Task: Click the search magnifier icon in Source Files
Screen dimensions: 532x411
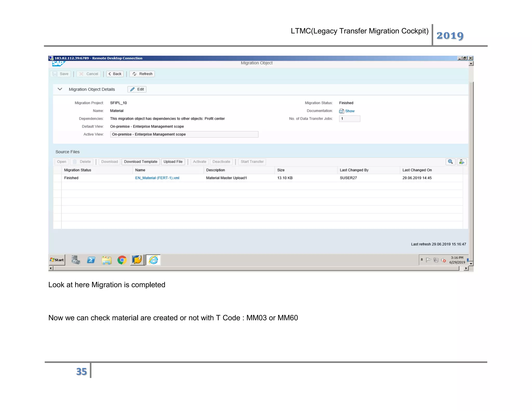Action: [x=450, y=162]
